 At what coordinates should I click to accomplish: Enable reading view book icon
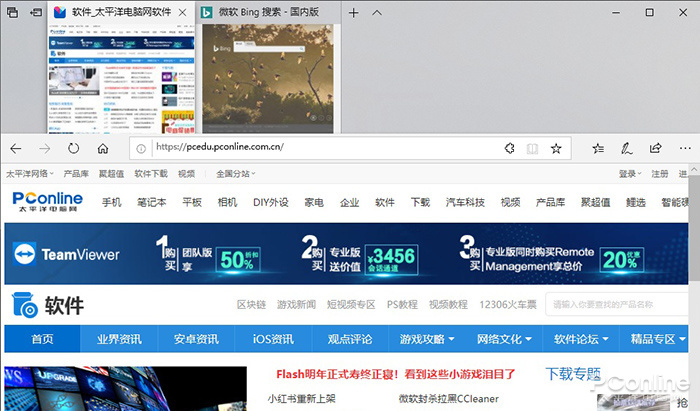pos(532,149)
